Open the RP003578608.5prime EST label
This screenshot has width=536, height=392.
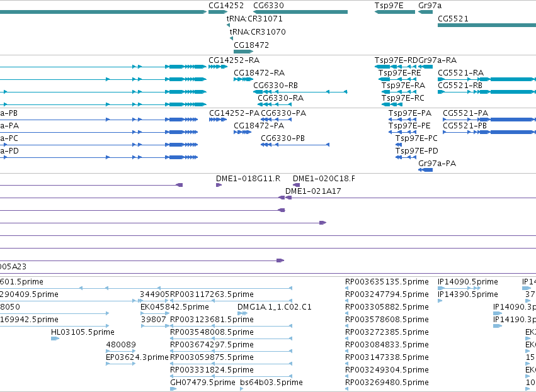pyautogui.click(x=387, y=320)
